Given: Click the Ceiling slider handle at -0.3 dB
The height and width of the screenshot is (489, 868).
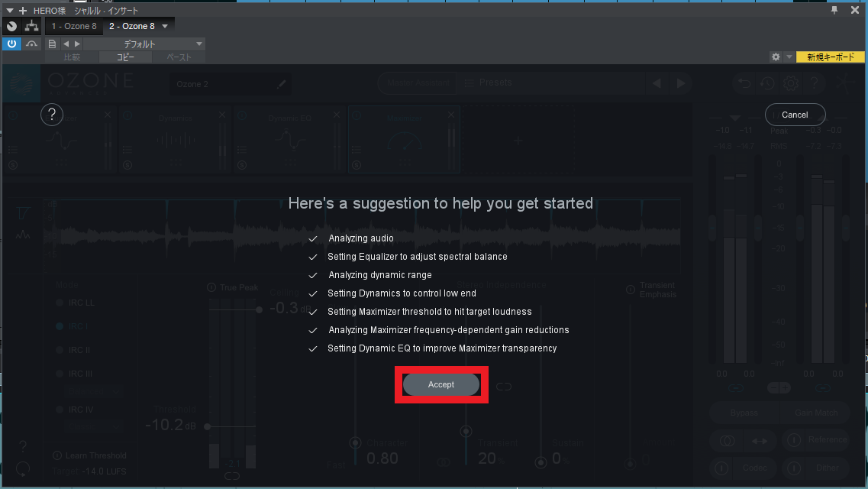Looking at the screenshot, I should click(x=259, y=309).
